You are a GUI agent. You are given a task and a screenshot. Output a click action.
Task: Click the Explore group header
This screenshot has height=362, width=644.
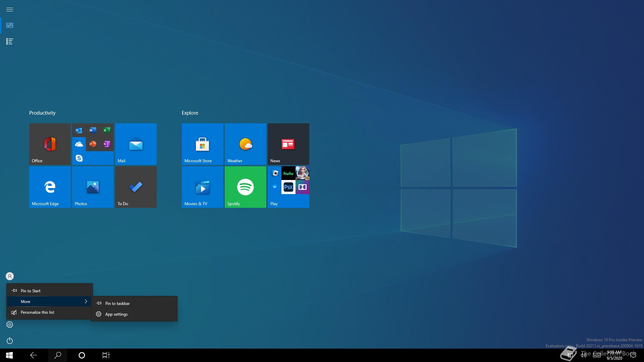coord(190,113)
